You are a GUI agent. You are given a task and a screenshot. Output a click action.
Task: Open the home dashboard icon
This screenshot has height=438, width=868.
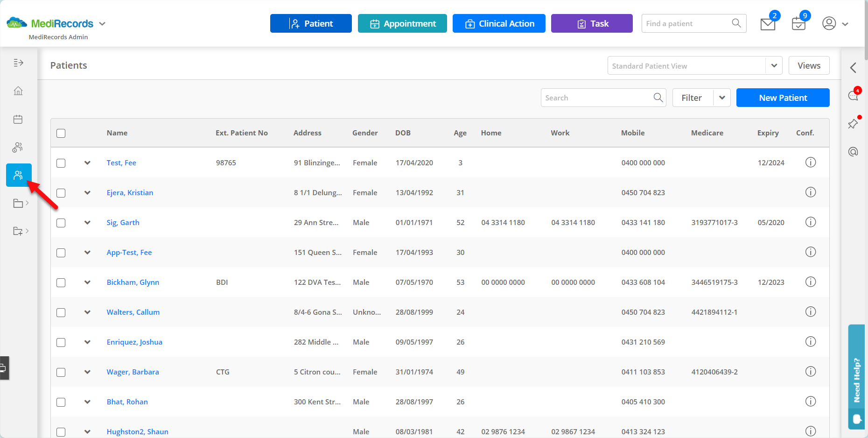18,91
